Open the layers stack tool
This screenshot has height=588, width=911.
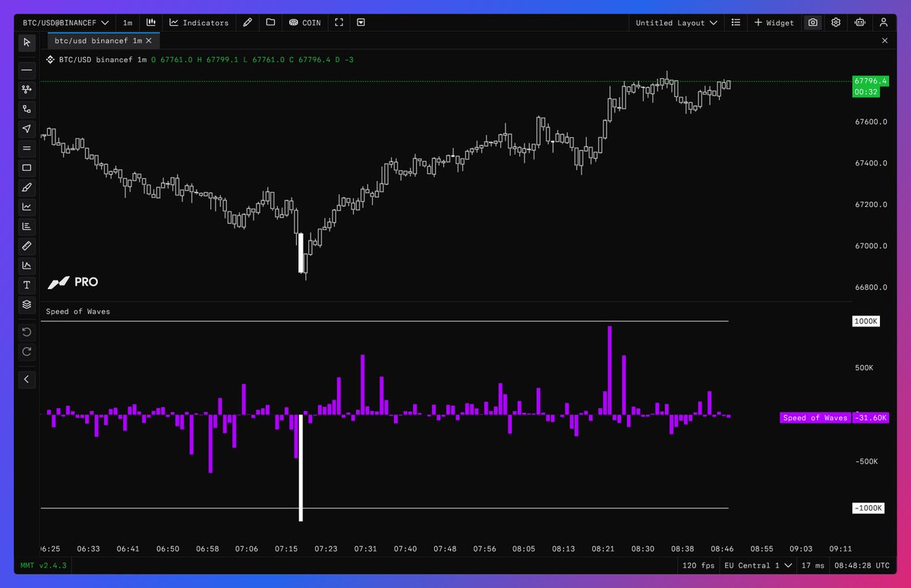pyautogui.click(x=27, y=304)
